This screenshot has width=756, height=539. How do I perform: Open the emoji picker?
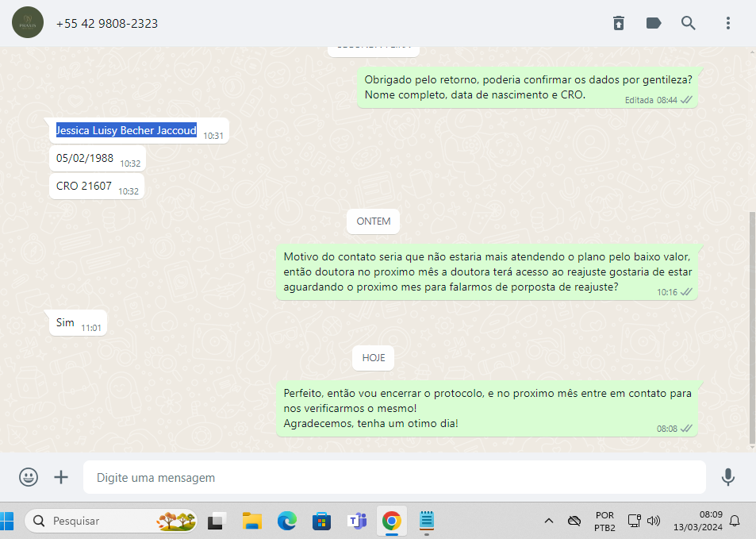(29, 477)
